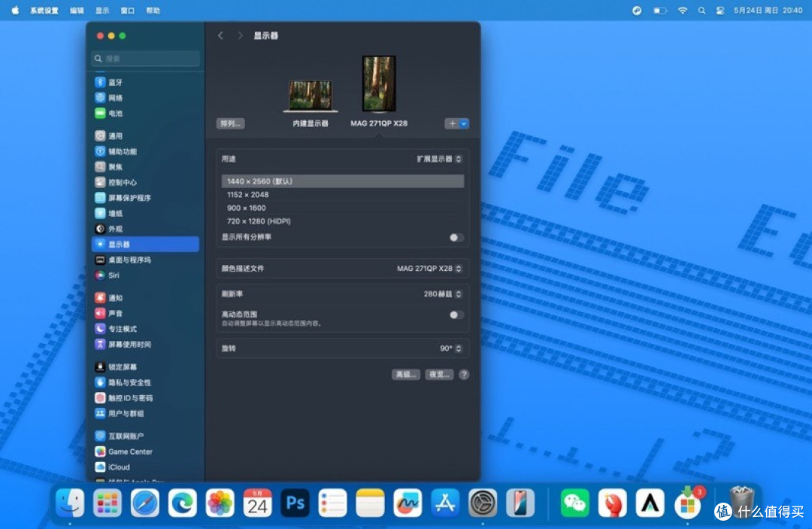Open Microsoft Edge from the Dock
812x529 pixels.
pyautogui.click(x=182, y=503)
